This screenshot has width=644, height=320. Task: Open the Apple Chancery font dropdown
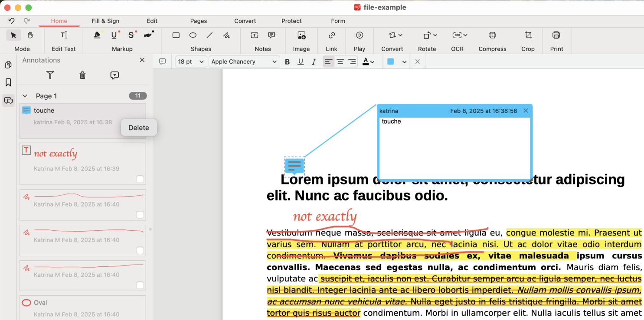click(244, 61)
